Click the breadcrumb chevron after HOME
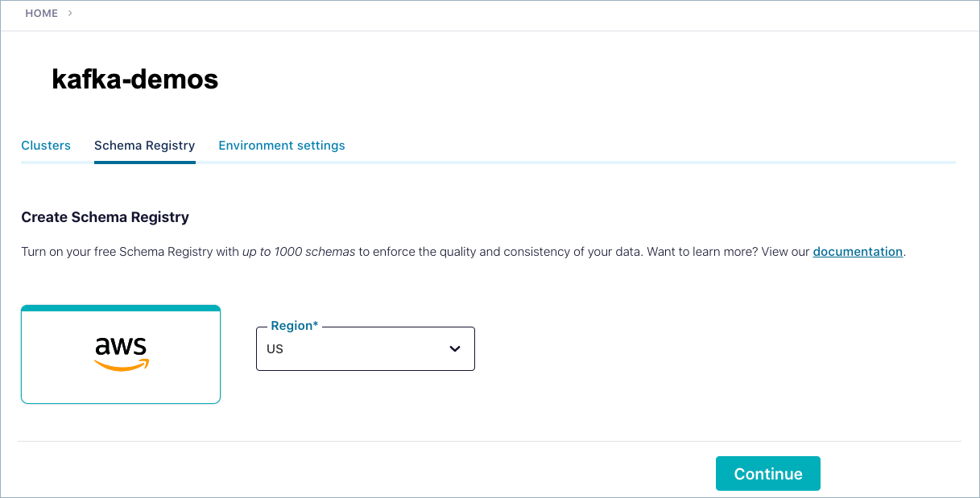The image size is (980, 498). (70, 14)
